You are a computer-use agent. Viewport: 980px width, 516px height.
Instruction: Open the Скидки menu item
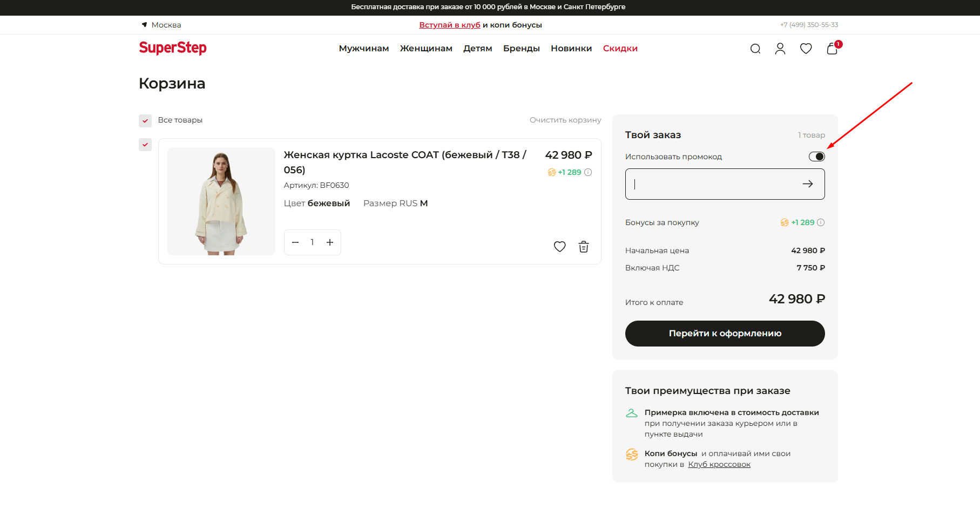tap(620, 49)
